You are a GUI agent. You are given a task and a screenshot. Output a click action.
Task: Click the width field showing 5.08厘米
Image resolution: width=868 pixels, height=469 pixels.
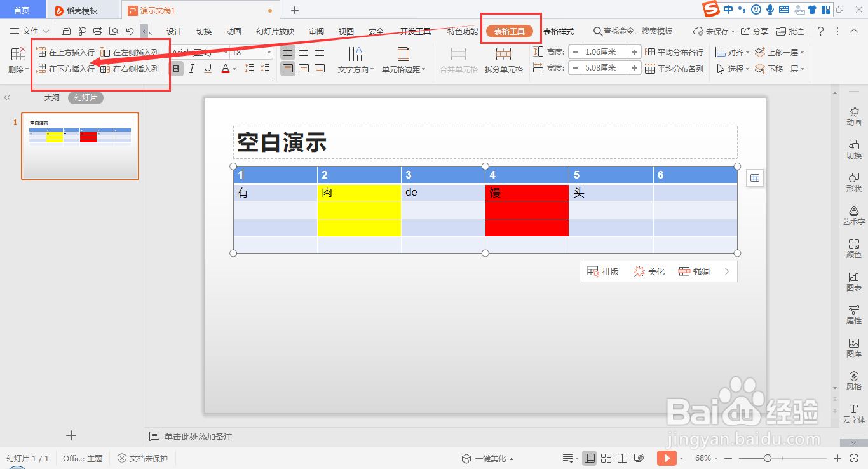604,68
